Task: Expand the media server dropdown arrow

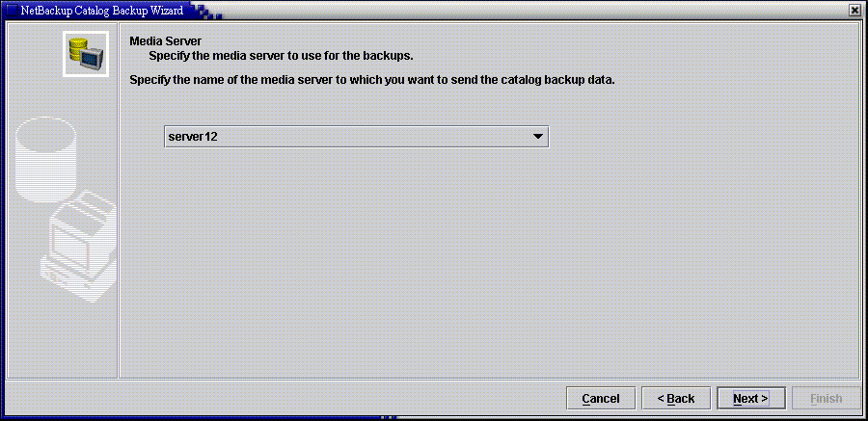Action: click(536, 137)
